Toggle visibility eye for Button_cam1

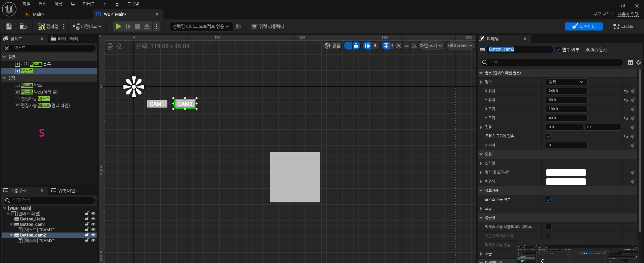pyautogui.click(x=93, y=224)
